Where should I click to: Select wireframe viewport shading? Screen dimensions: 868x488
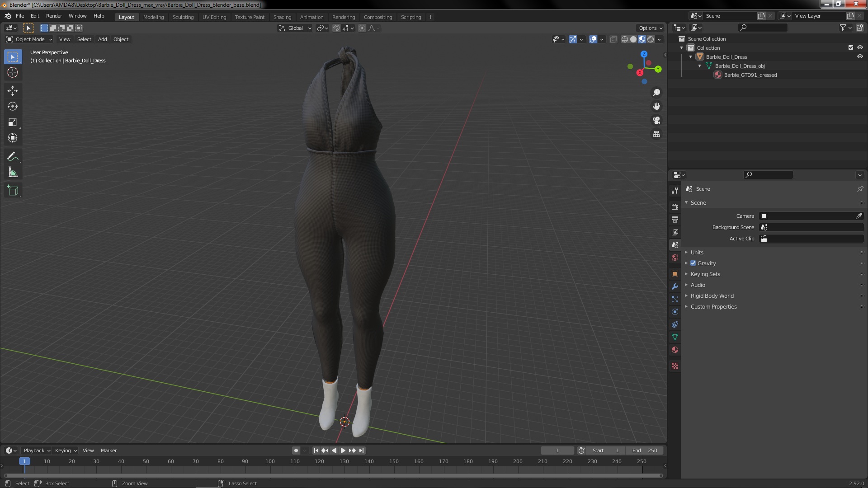(x=625, y=39)
